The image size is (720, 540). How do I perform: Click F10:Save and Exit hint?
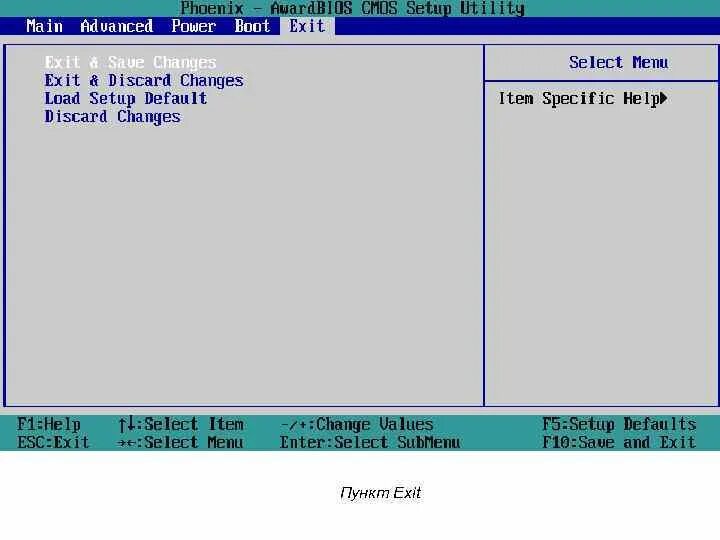pos(619,442)
